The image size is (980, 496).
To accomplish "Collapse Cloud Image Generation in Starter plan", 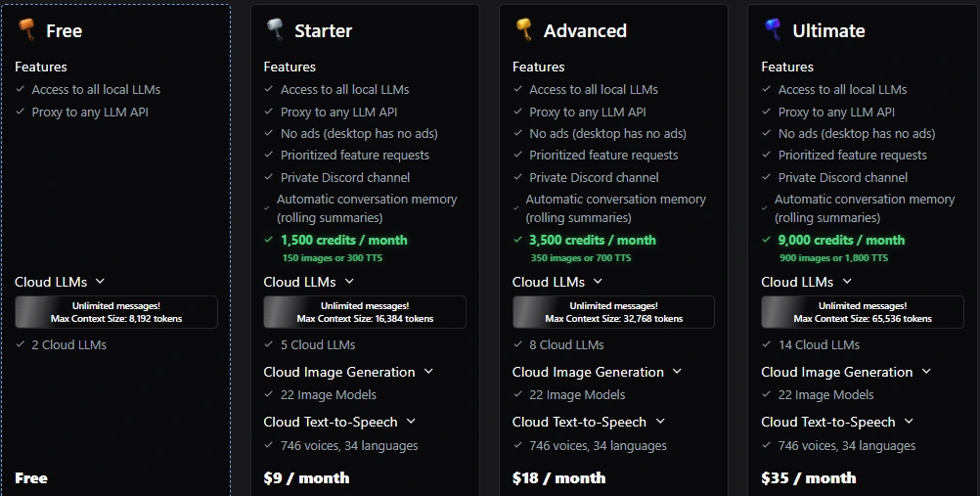I will 428,372.
